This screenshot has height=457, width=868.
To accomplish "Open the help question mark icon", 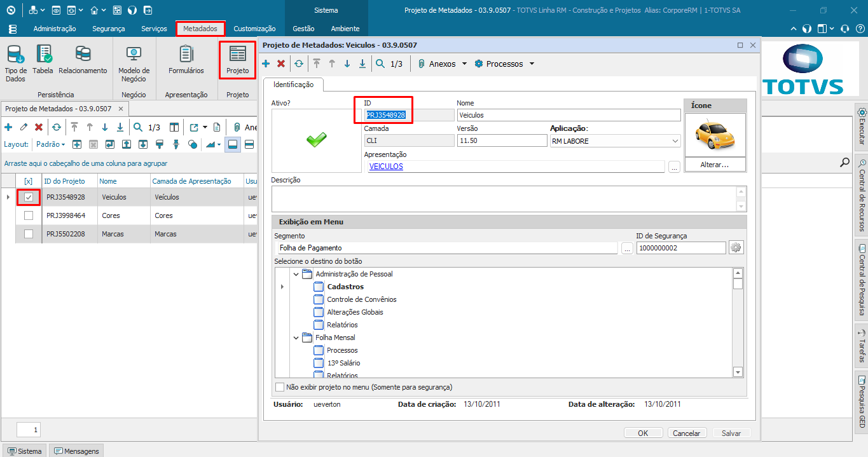I will [860, 29].
